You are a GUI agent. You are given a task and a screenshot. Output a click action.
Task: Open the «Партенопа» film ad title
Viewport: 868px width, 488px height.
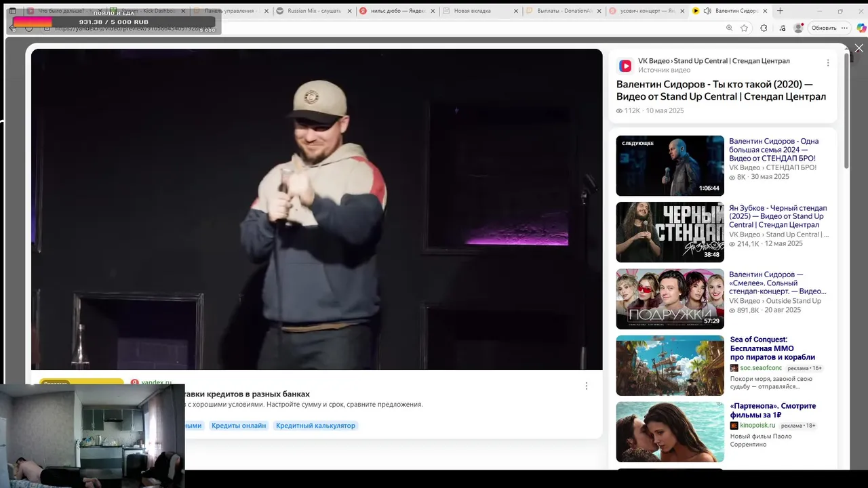click(773, 411)
